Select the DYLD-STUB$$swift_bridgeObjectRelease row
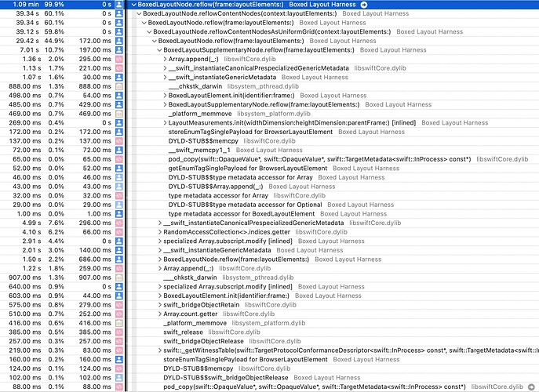 point(270,378)
